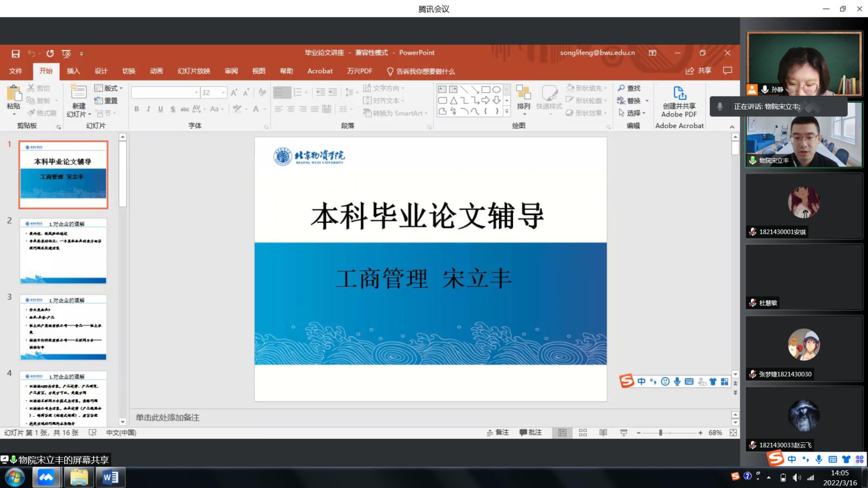
Task: Switch to the Insert (插入) tab
Action: pyautogui.click(x=73, y=71)
